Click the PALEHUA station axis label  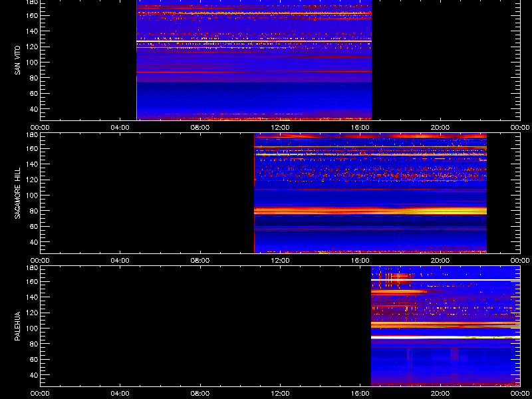[x=17, y=326]
